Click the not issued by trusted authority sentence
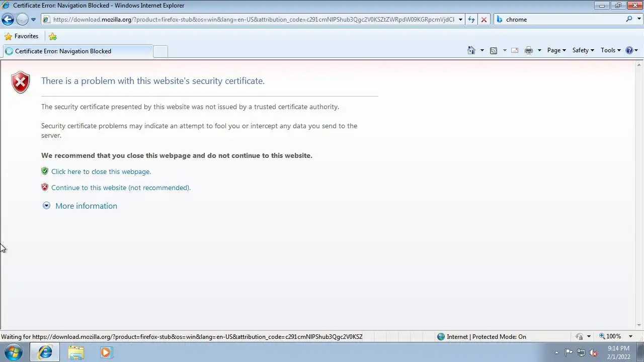Screen dimensions: 644x362 (x=190, y=107)
